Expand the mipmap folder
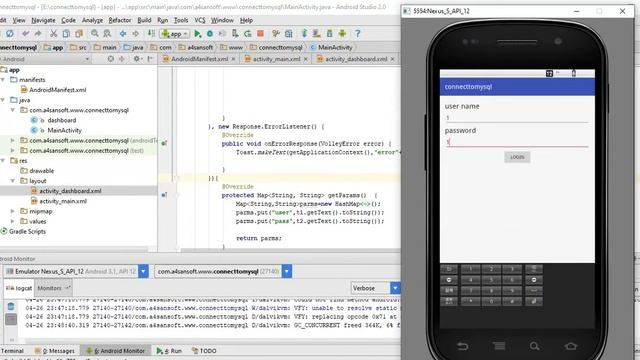 (13, 211)
